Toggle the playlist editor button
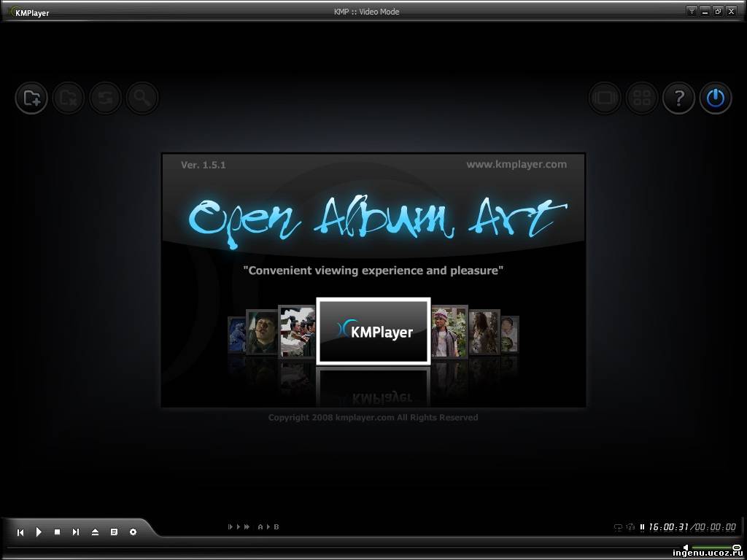The width and height of the screenshot is (747, 560). click(114, 532)
